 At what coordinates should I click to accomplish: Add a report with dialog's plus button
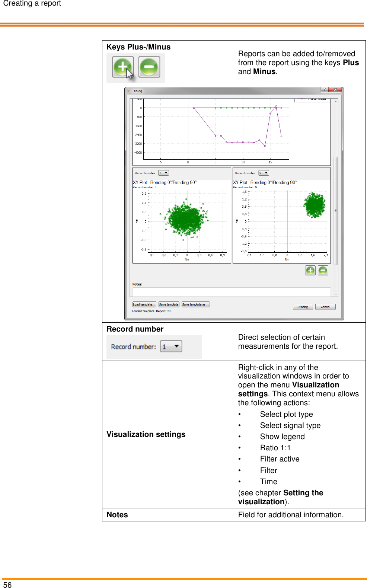point(310,270)
